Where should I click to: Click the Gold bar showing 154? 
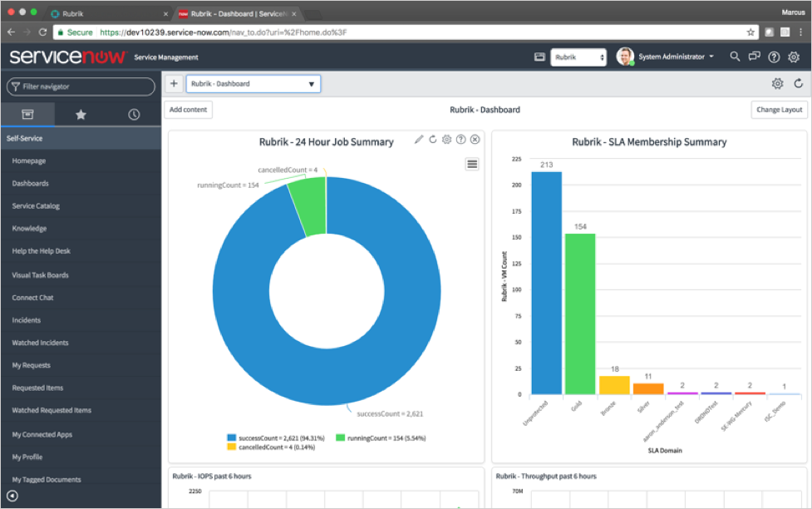coord(580,314)
